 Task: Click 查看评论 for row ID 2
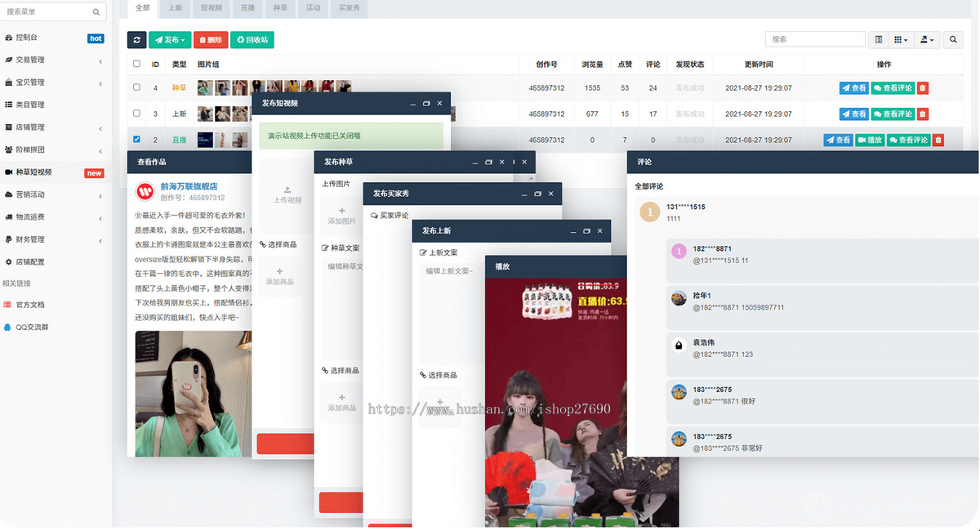[908, 140]
